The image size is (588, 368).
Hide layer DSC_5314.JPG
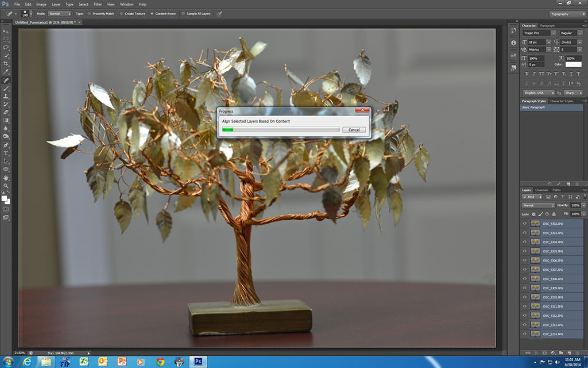click(525, 334)
